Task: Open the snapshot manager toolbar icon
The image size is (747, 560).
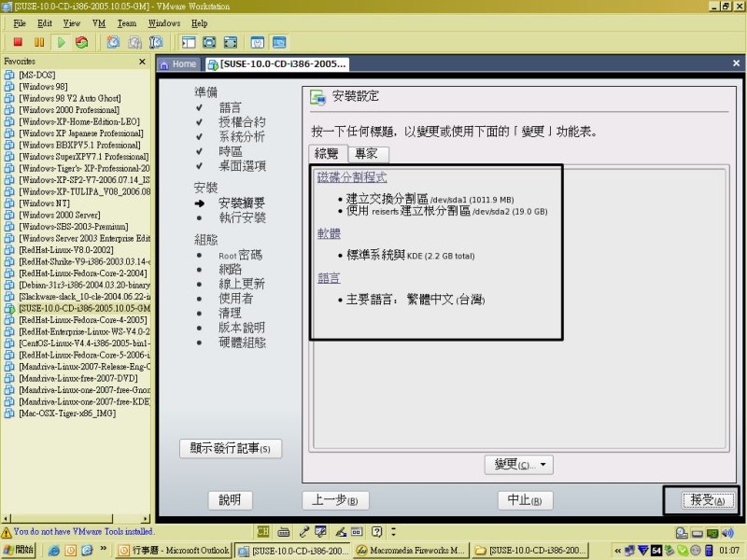Action: click(156, 42)
